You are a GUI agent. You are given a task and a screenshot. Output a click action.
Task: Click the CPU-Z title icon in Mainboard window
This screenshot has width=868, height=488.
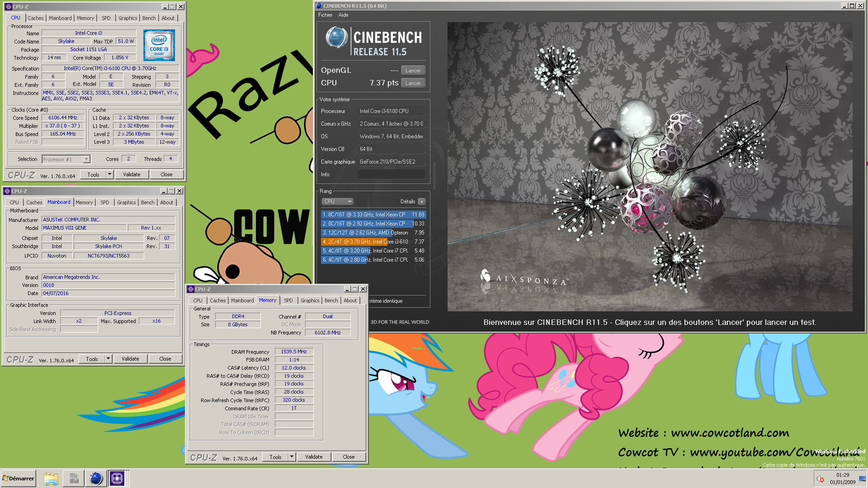pyautogui.click(x=7, y=191)
